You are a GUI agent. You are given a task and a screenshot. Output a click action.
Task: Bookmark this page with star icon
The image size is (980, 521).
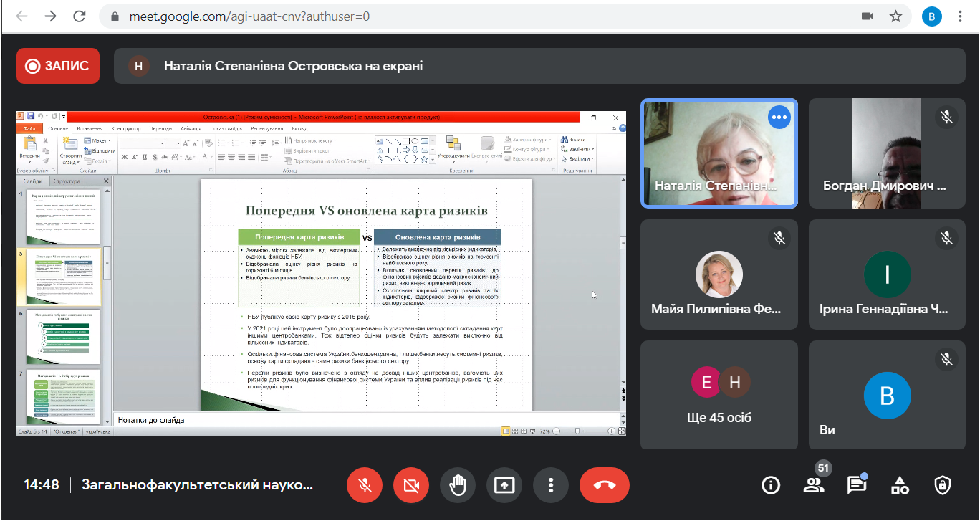pyautogui.click(x=895, y=16)
